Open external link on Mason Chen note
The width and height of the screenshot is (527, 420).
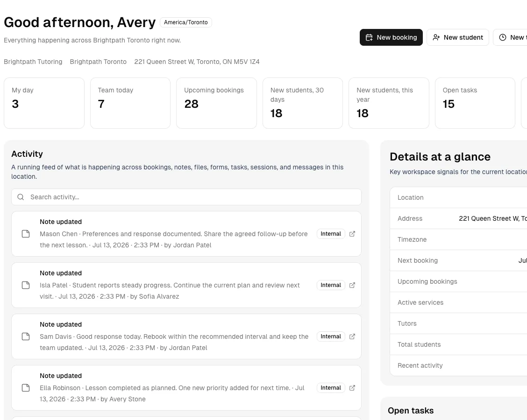click(352, 234)
